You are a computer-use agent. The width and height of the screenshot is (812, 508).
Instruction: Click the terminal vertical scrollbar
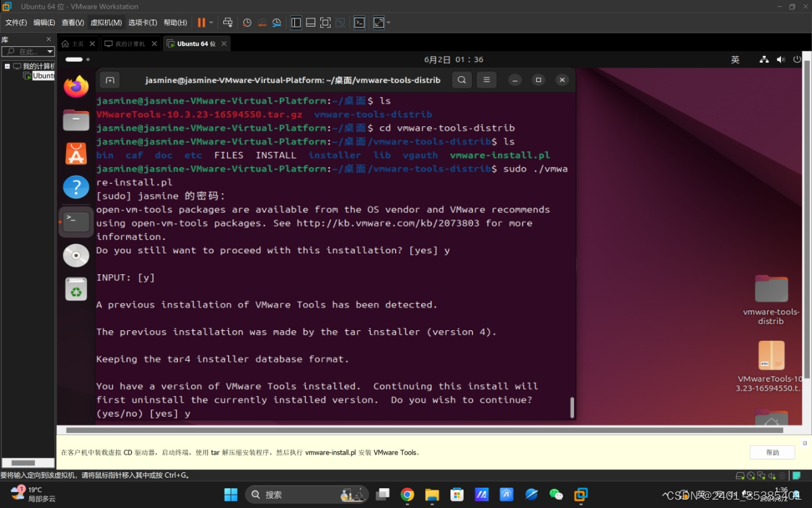tap(572, 408)
